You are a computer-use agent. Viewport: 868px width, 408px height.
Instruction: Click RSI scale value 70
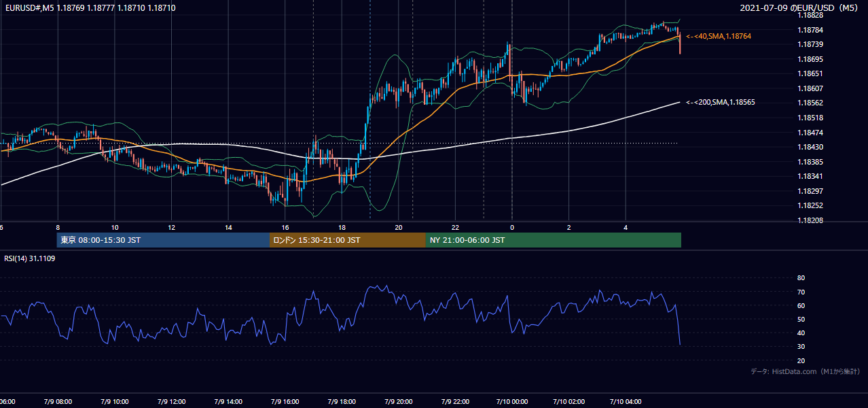(x=801, y=292)
